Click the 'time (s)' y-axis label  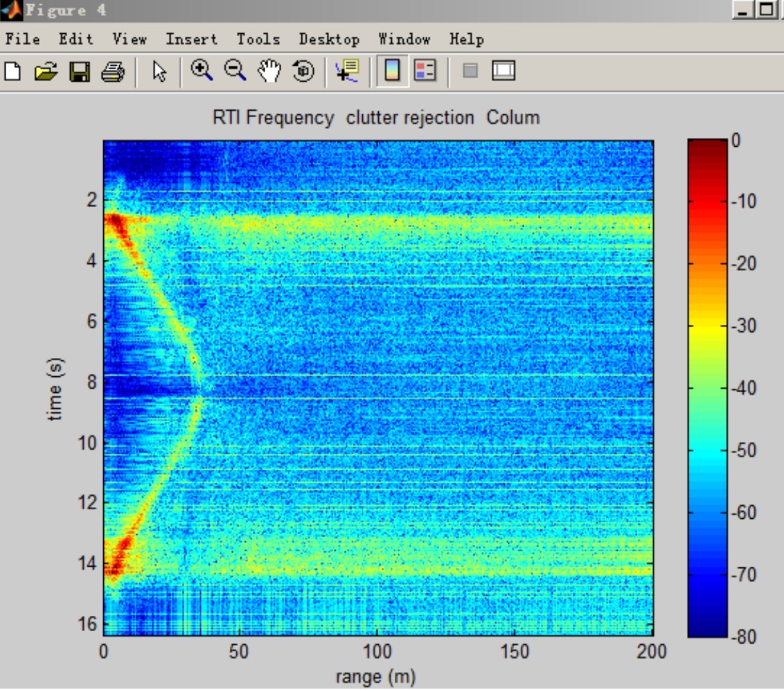pos(55,389)
